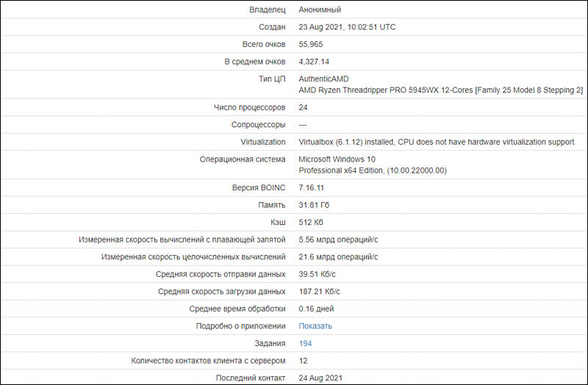The image size is (588, 385).
Task: Open the 194 tasks link
Action: coord(305,343)
